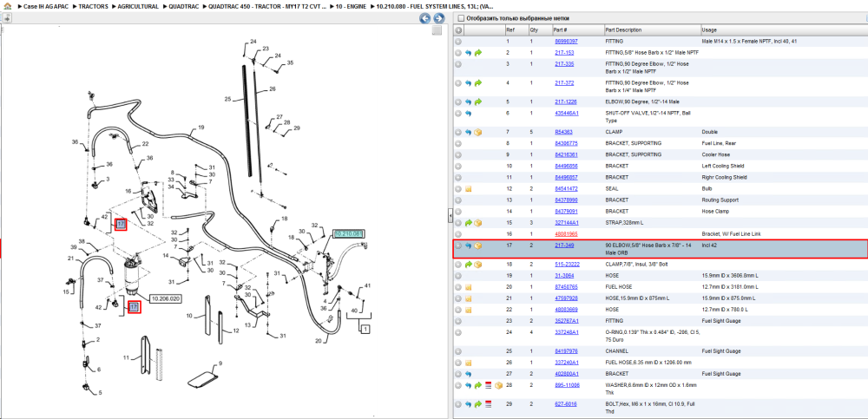Open part number 515-23222 link
Screen dimensions: 868x419
pos(567,264)
